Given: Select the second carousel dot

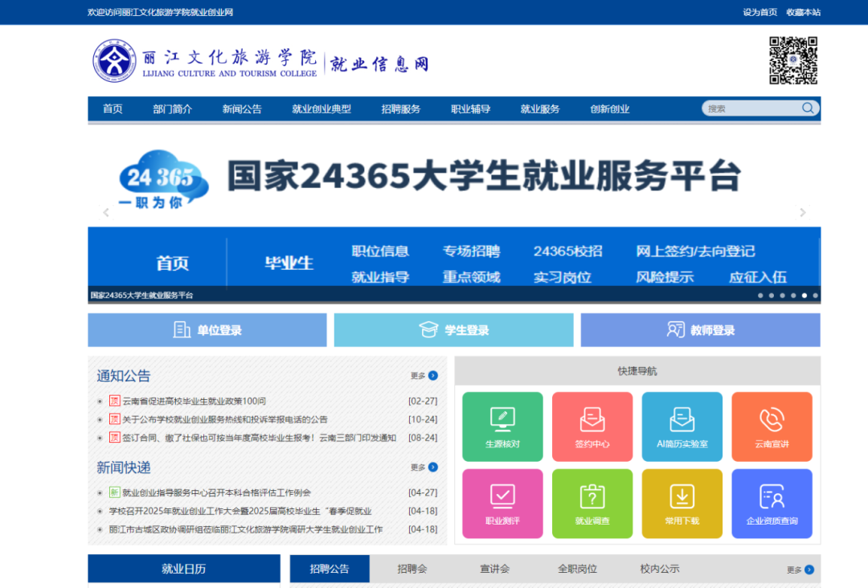Looking at the screenshot, I should click(772, 296).
